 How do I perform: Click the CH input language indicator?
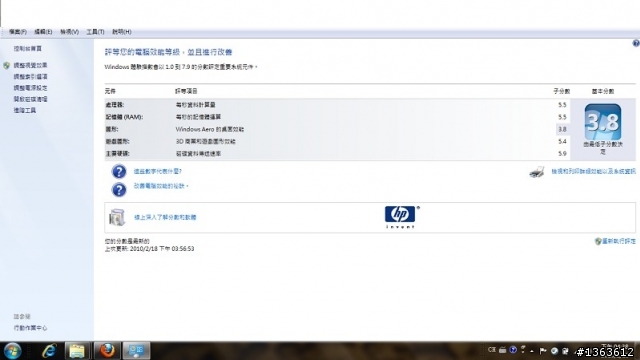click(x=492, y=350)
